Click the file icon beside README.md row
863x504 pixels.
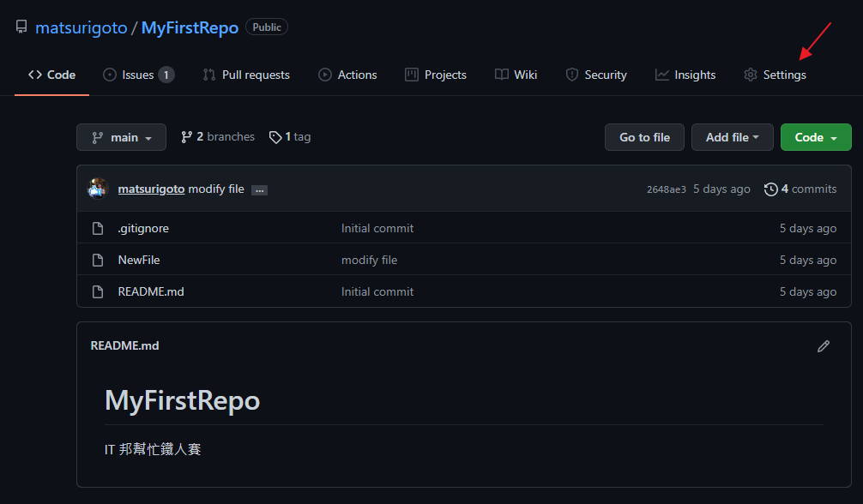pos(98,291)
